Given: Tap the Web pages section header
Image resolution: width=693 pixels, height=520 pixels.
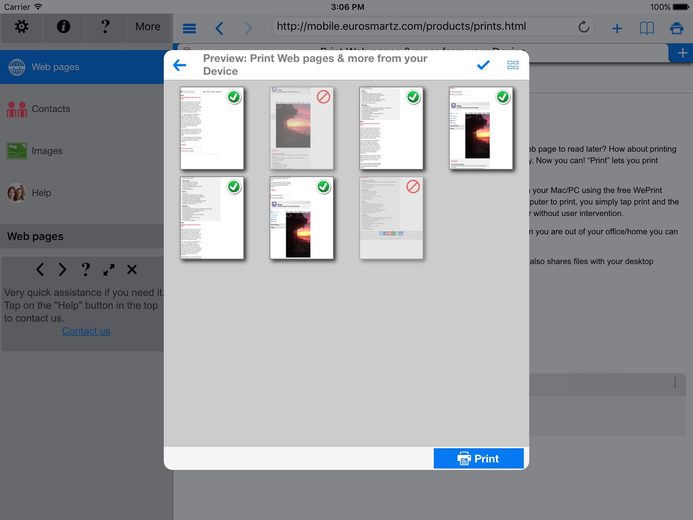Looking at the screenshot, I should [x=82, y=236].
